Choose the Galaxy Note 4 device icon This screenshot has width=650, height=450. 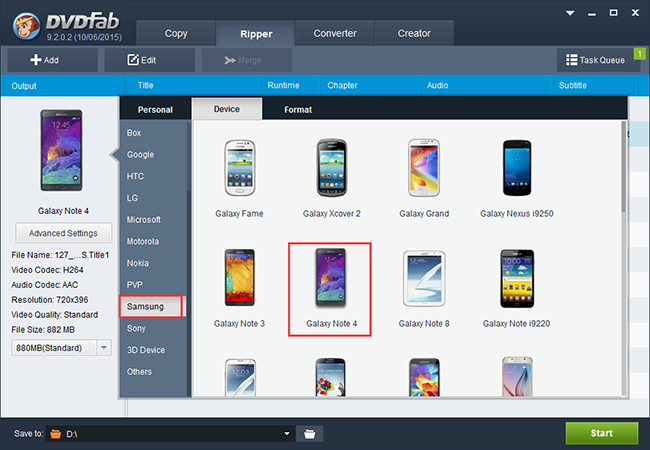coord(330,278)
